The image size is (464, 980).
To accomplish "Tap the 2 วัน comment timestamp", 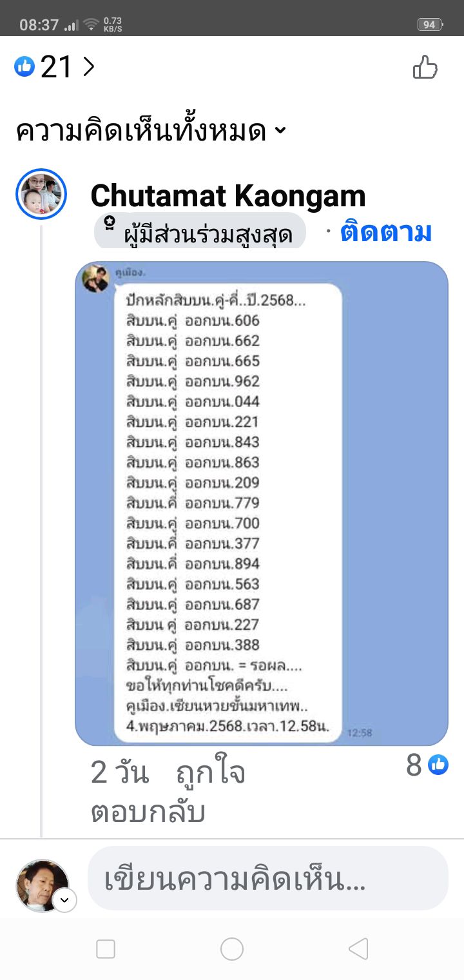I will point(120,772).
